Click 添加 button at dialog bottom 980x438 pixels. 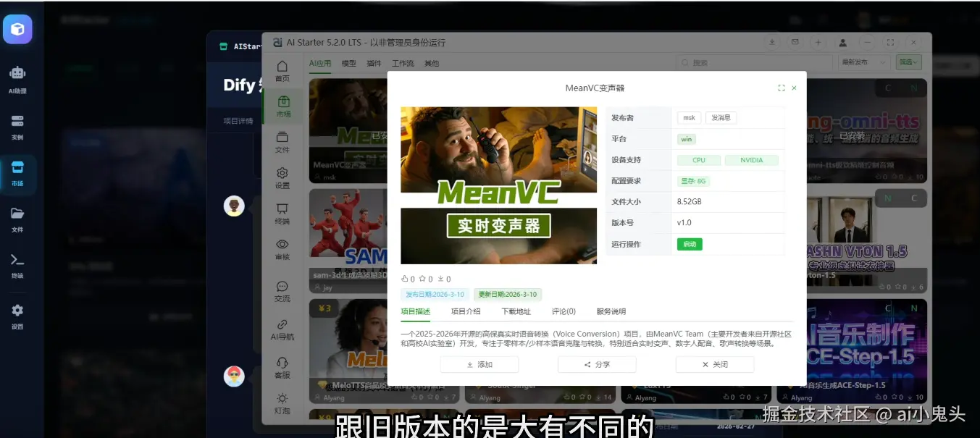[x=479, y=365]
